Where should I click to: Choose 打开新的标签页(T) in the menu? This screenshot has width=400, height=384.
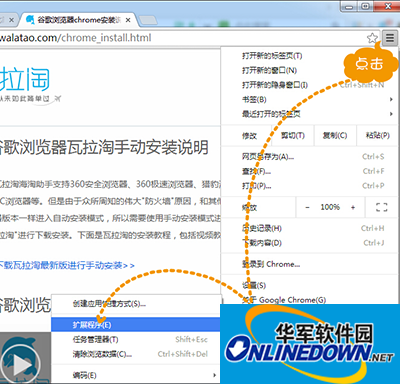309,56
